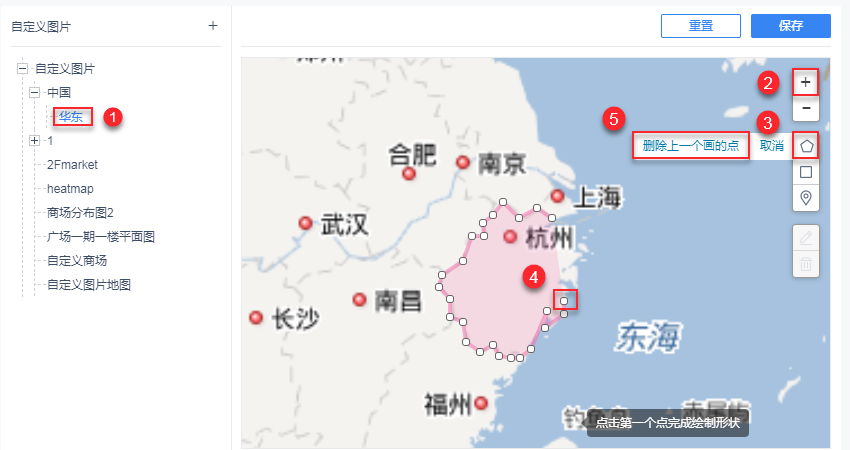
Task: Expand the node named 1
Action: pos(34,140)
